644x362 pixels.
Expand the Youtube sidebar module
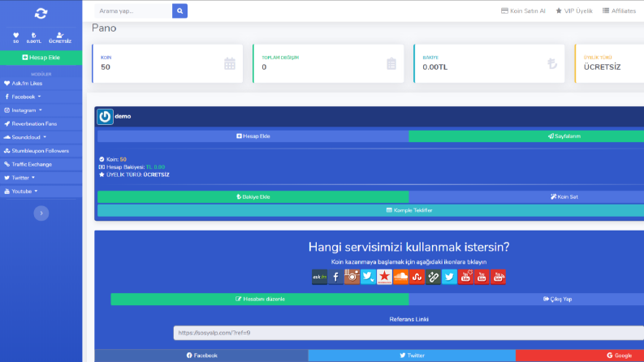41,192
